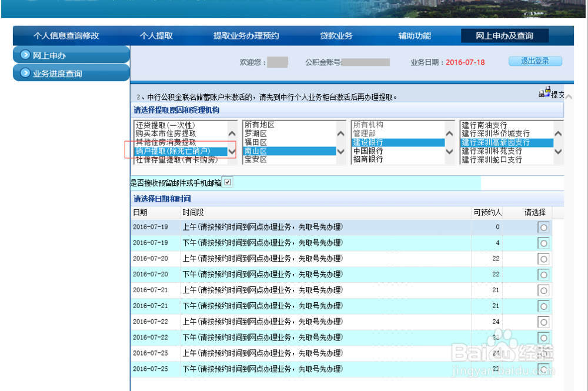This screenshot has height=391, width=588.
Task: Select 建设银行 in institution list
Action: point(398,142)
